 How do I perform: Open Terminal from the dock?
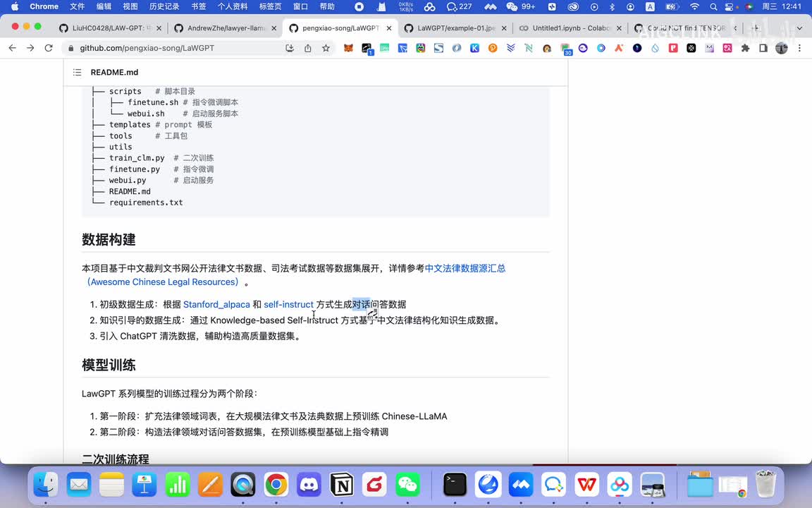click(x=455, y=485)
